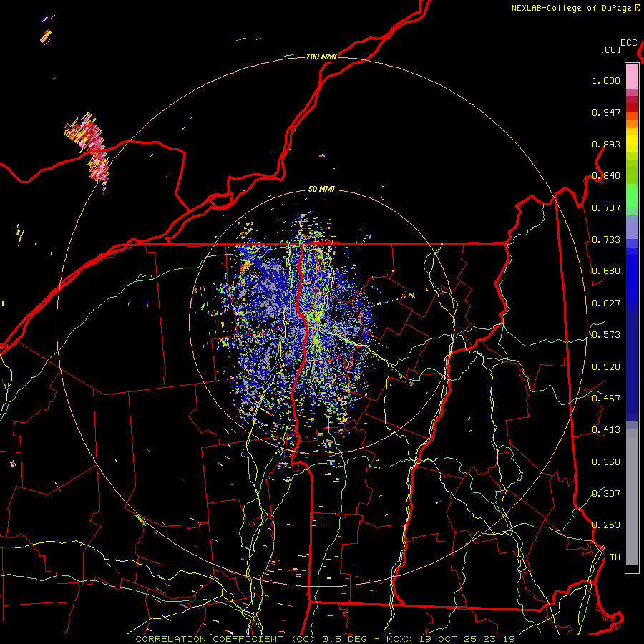Pick the lavender segment of the color bar

632,227
